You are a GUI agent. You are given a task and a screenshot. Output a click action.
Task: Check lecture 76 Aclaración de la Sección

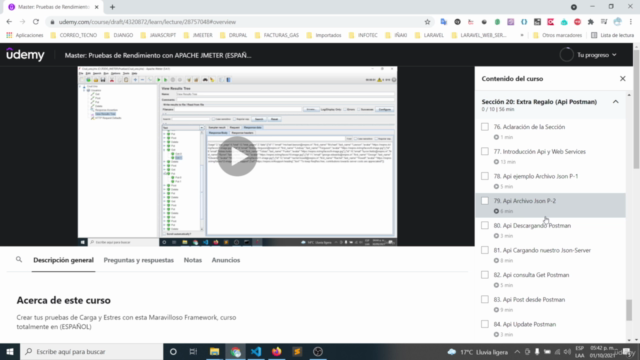coord(484,127)
